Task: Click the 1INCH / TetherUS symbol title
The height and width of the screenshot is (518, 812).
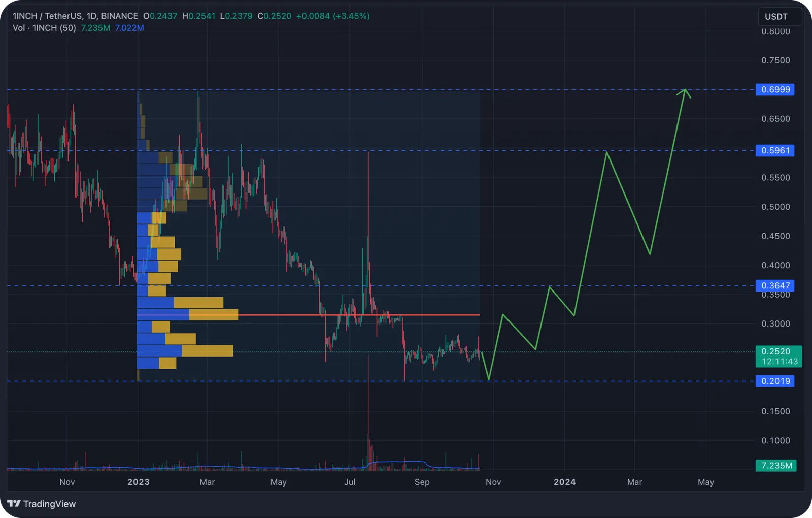Action: [x=75, y=16]
